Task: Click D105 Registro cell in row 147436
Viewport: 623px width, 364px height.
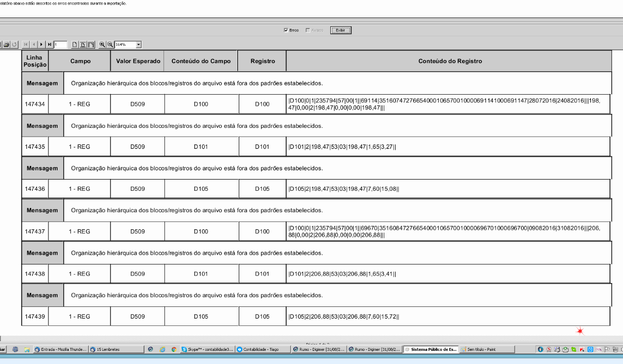Action: pyautogui.click(x=262, y=189)
